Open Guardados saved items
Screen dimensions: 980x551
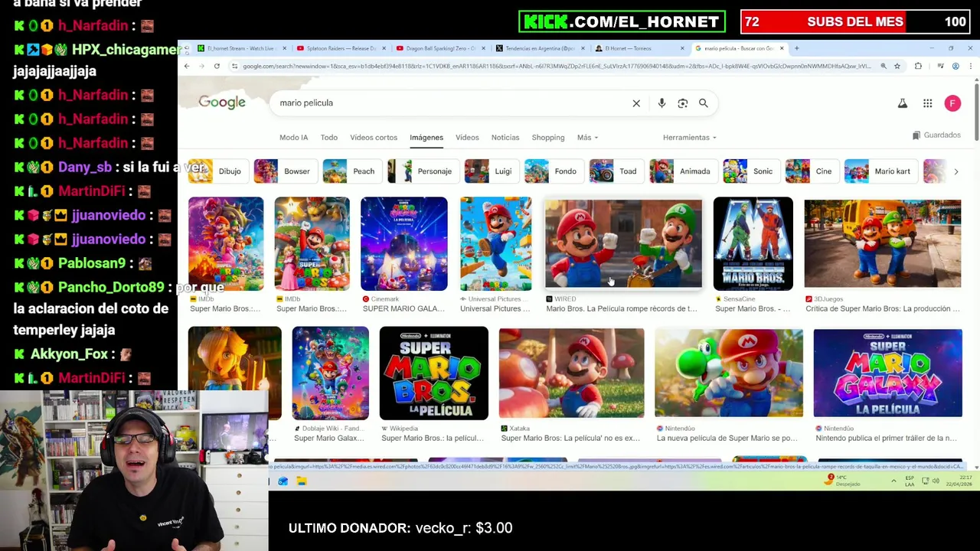[936, 135]
